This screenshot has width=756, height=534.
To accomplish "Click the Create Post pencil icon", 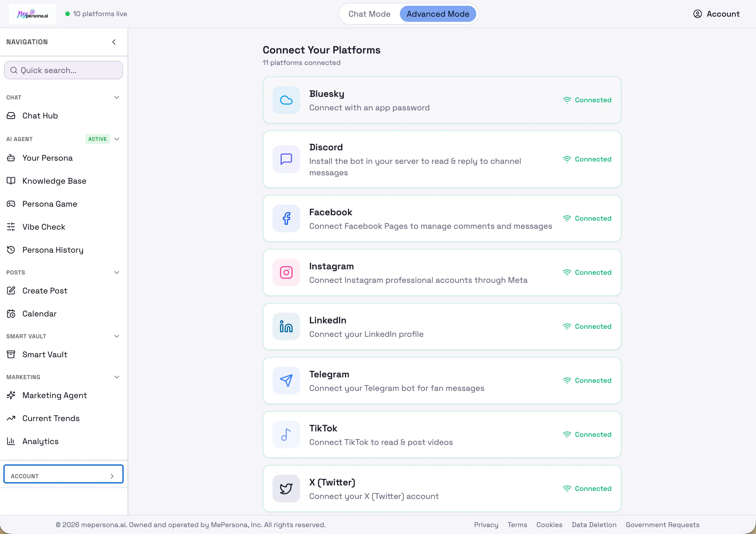I will (11, 291).
